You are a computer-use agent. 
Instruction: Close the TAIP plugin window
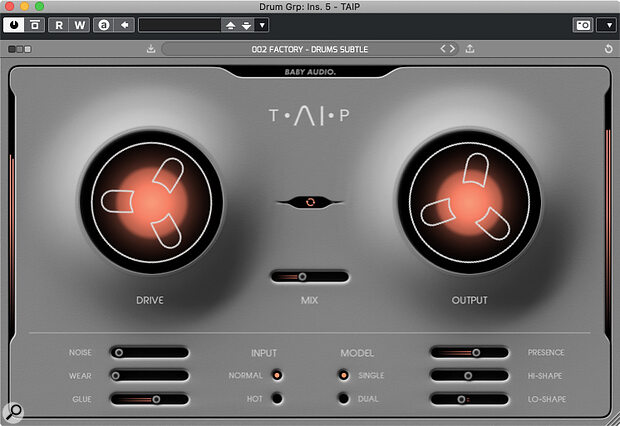(9, 6)
